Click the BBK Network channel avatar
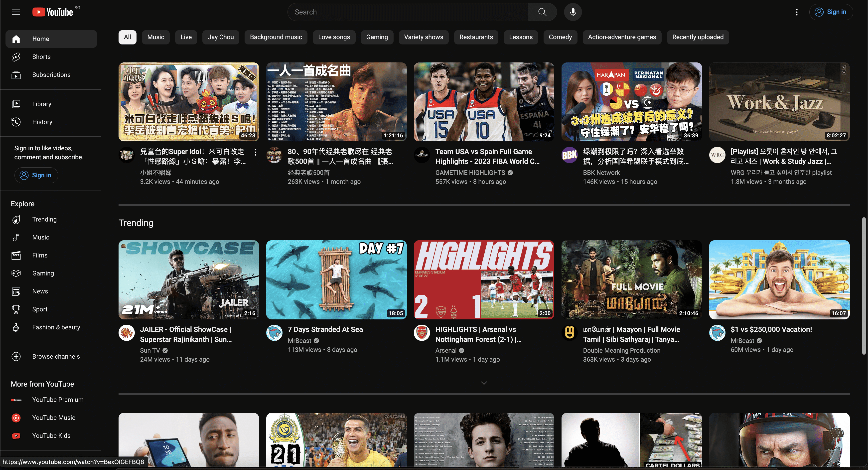This screenshot has height=470, width=868. pyautogui.click(x=570, y=155)
